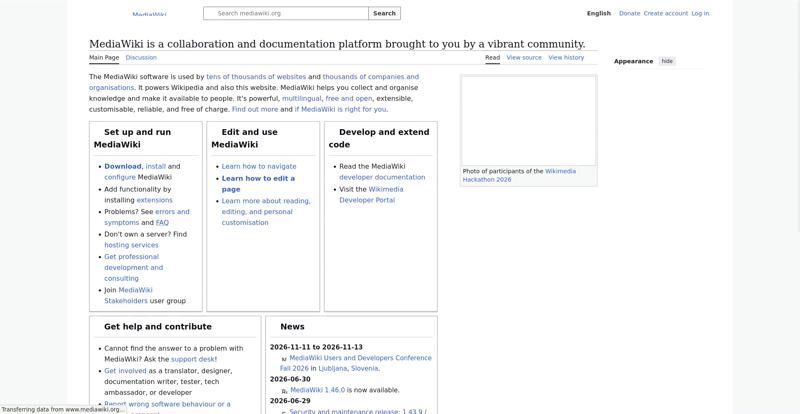The image size is (800, 414).
Task: Open the MediaWiki 1.46.0 link
Action: (317, 390)
